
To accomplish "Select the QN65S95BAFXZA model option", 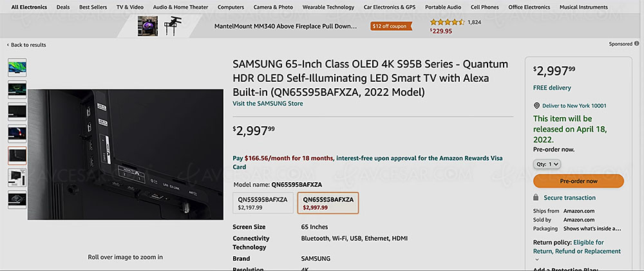I will point(328,203).
